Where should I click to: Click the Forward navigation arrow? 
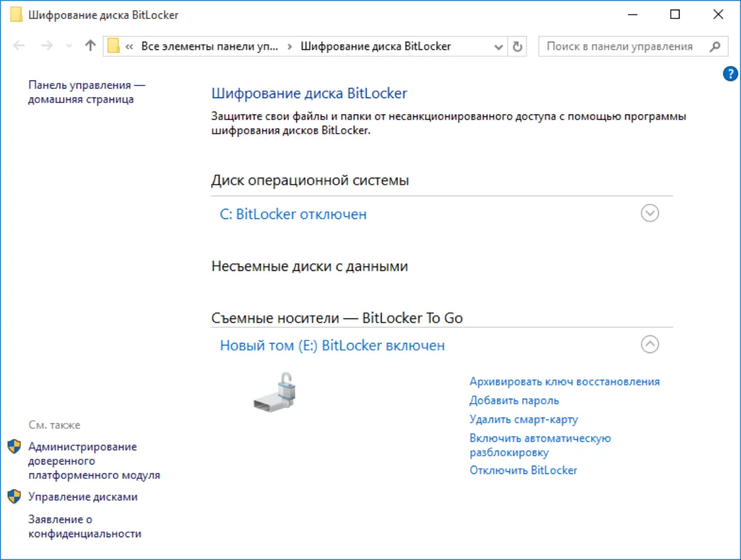pyautogui.click(x=47, y=46)
